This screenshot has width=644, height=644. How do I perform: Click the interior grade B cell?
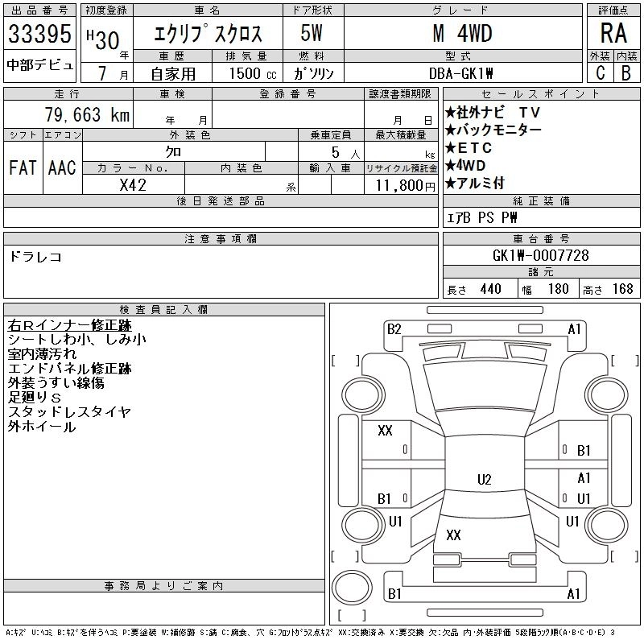pyautogui.click(x=626, y=72)
